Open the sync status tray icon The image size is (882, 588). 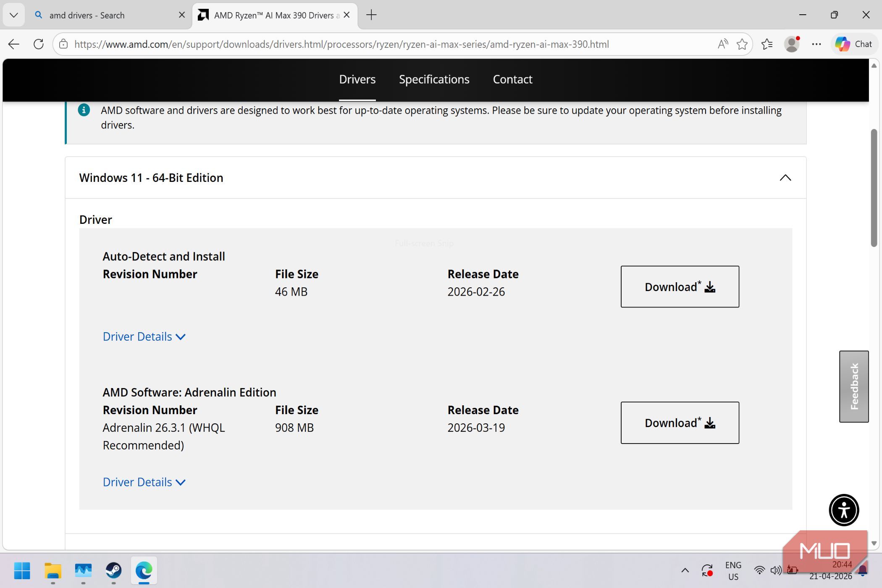point(707,570)
